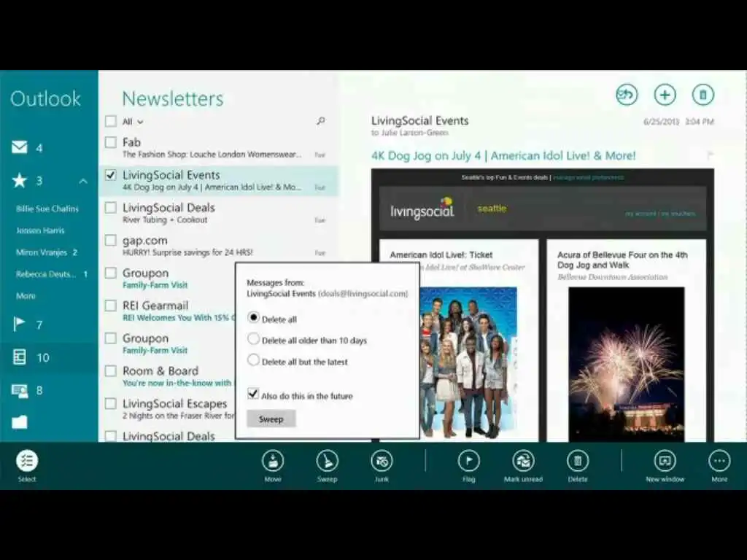Select Delete all but the latest
The image size is (747, 560).
pyautogui.click(x=253, y=360)
